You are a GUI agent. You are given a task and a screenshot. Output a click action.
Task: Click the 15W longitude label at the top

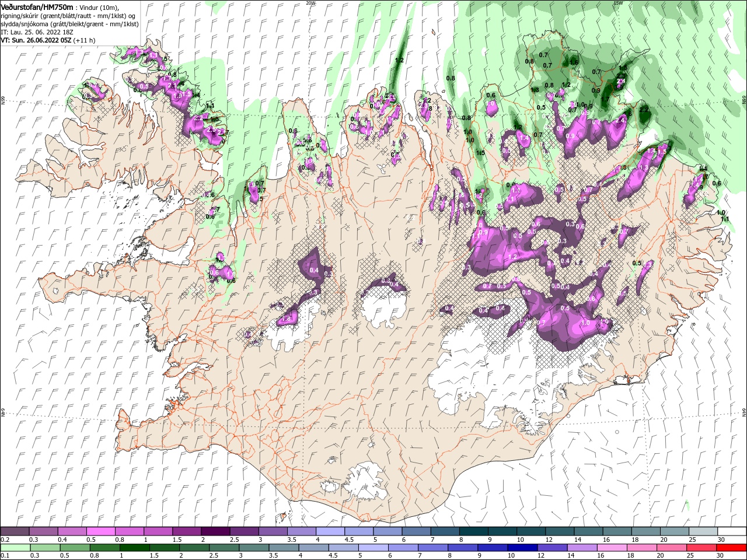click(x=618, y=3)
